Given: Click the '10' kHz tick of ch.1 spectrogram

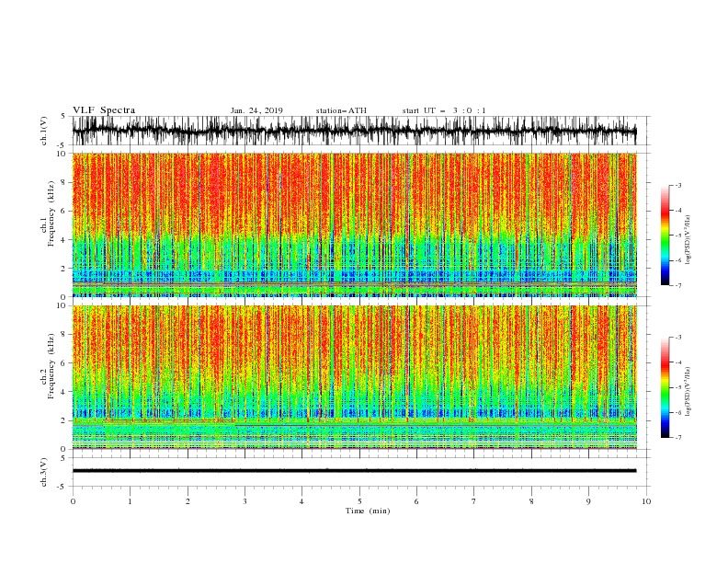Looking at the screenshot, I should tap(63, 154).
